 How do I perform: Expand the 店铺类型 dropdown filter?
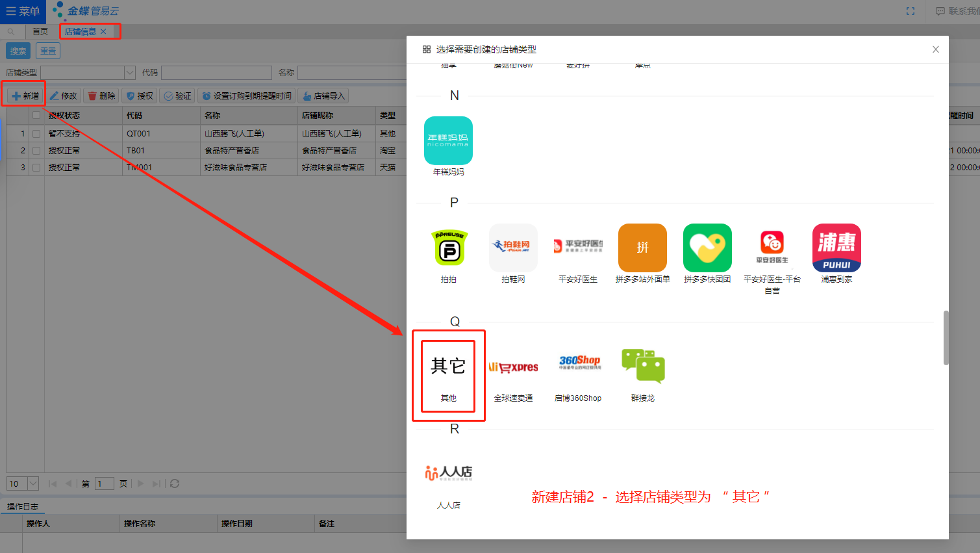click(x=129, y=73)
